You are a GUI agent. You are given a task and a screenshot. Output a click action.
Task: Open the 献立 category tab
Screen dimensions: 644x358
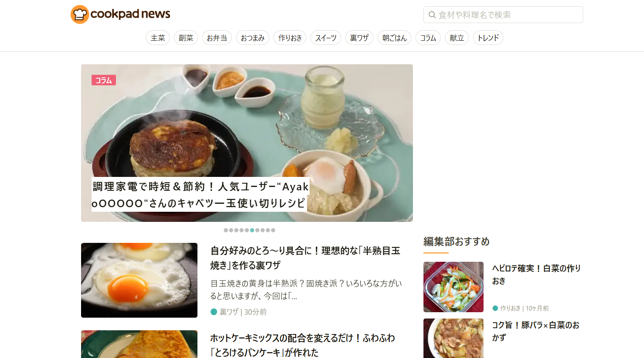coord(457,38)
